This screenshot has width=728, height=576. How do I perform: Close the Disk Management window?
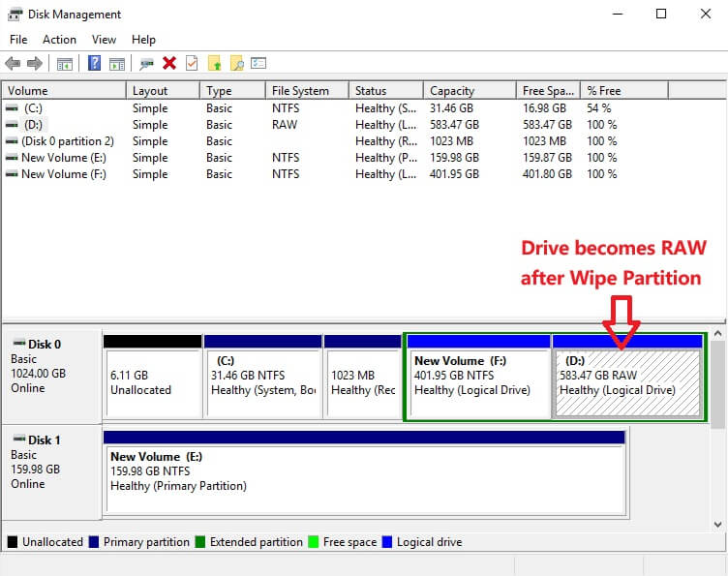tap(706, 14)
